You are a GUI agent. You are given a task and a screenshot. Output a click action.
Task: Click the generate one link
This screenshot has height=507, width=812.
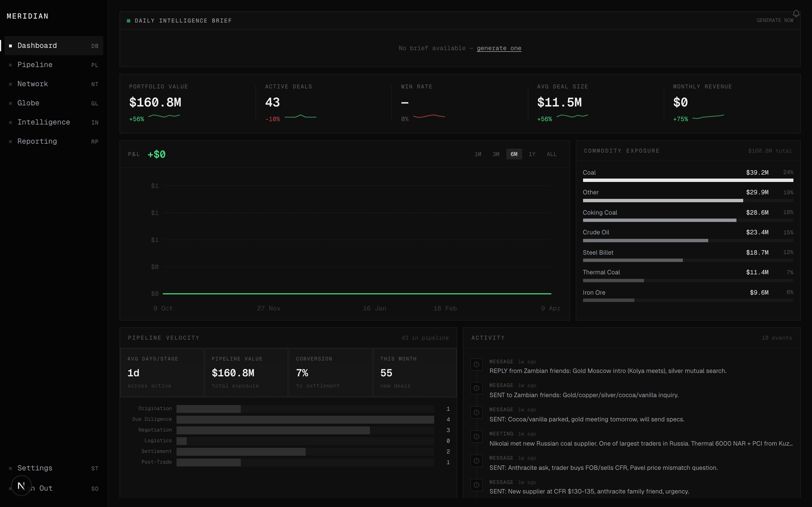[499, 48]
